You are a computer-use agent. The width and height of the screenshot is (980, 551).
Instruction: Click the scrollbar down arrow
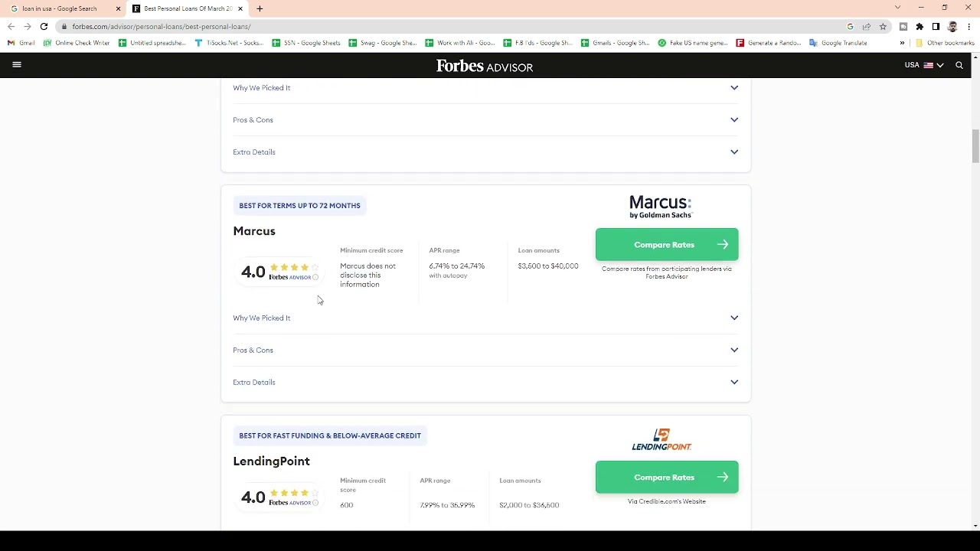coord(975,526)
